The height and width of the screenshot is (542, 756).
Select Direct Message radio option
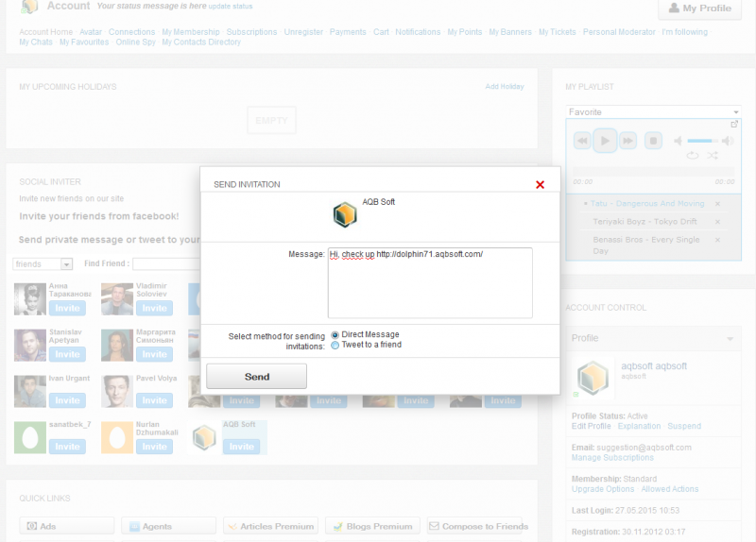click(335, 335)
